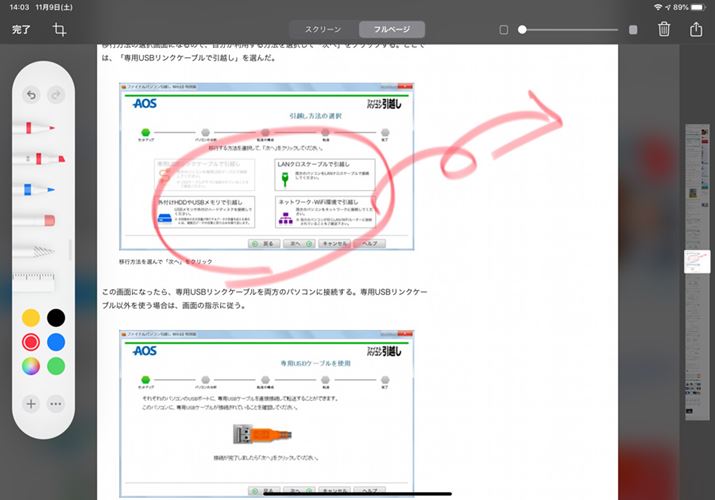
Task: Tap the plus add-annotation button
Action: tap(31, 404)
